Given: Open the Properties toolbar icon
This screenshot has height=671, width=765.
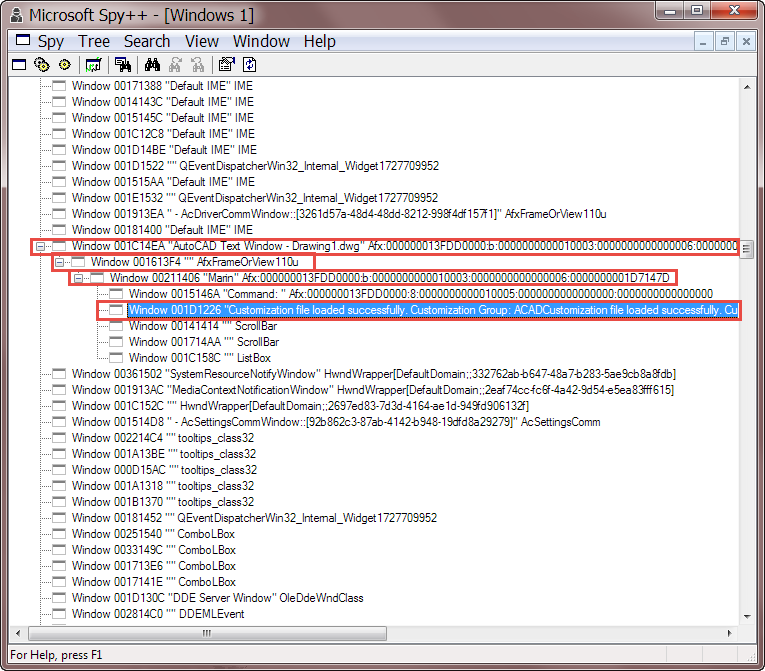Looking at the screenshot, I should click(227, 64).
